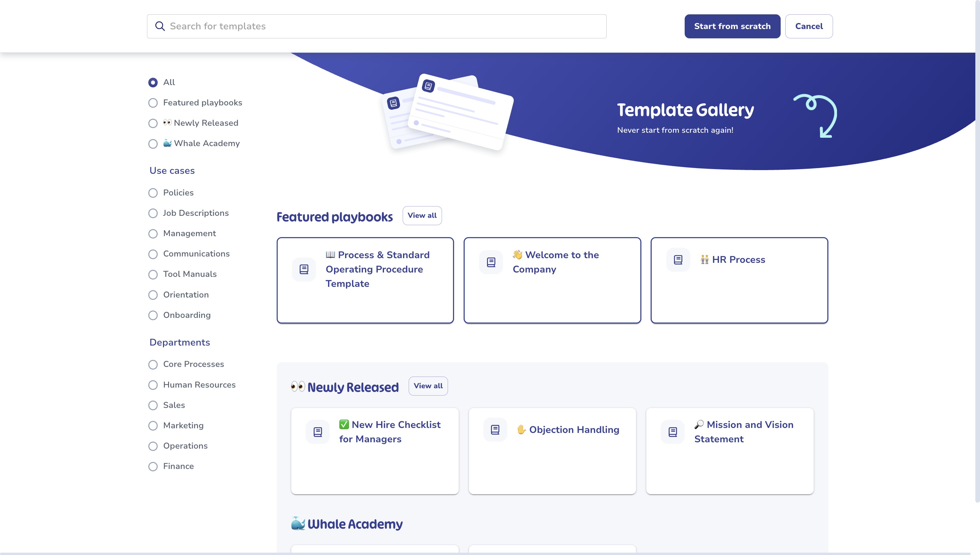Click the raised hand emoji on Objection Handling
This screenshot has height=555, width=980.
[521, 430]
